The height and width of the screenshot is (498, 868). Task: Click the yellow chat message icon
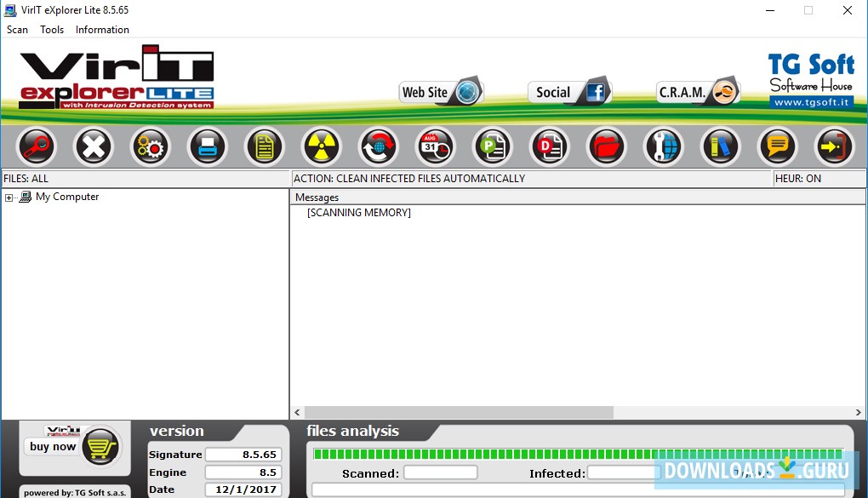[x=777, y=146]
